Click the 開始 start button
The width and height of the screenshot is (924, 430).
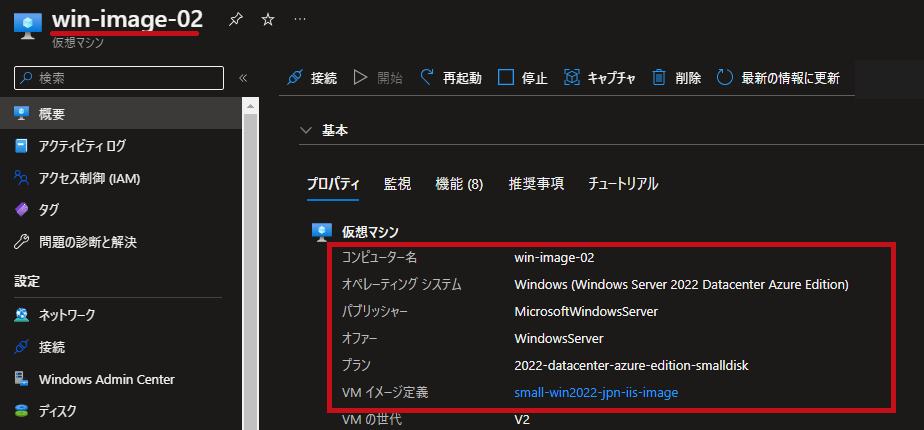point(378,78)
